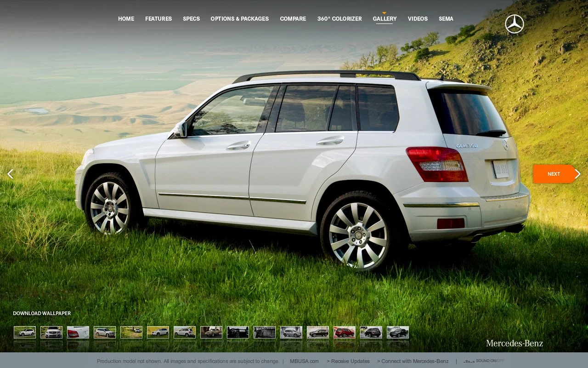Click the right chevron arrow beside NEXT
The image size is (588, 368).
(x=577, y=174)
